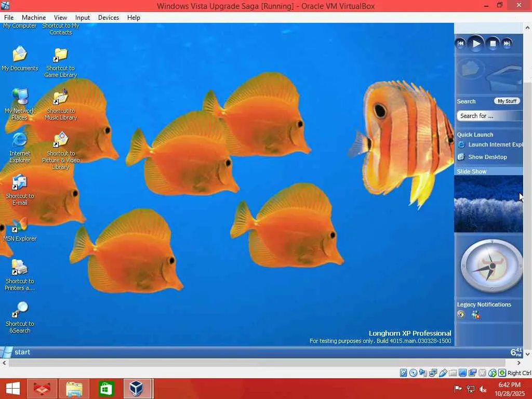Open the VirtualBox Machine menu
532x399 pixels.
(34, 18)
